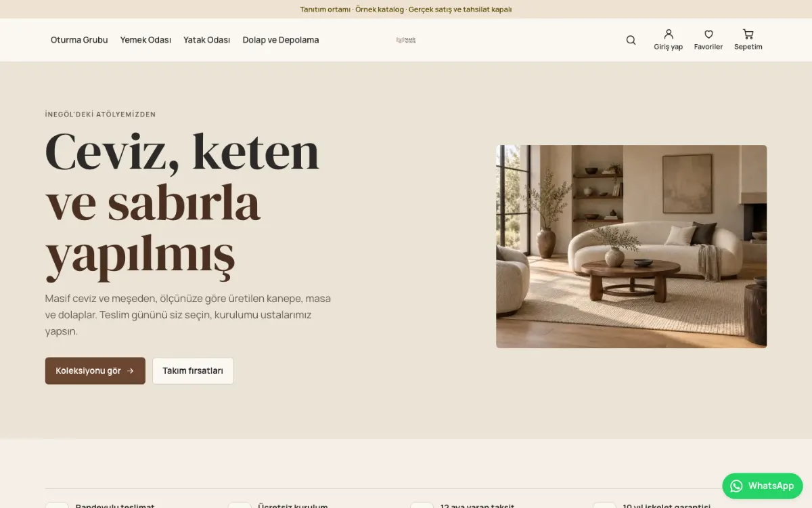Open the search magnifier in the header

pyautogui.click(x=631, y=40)
